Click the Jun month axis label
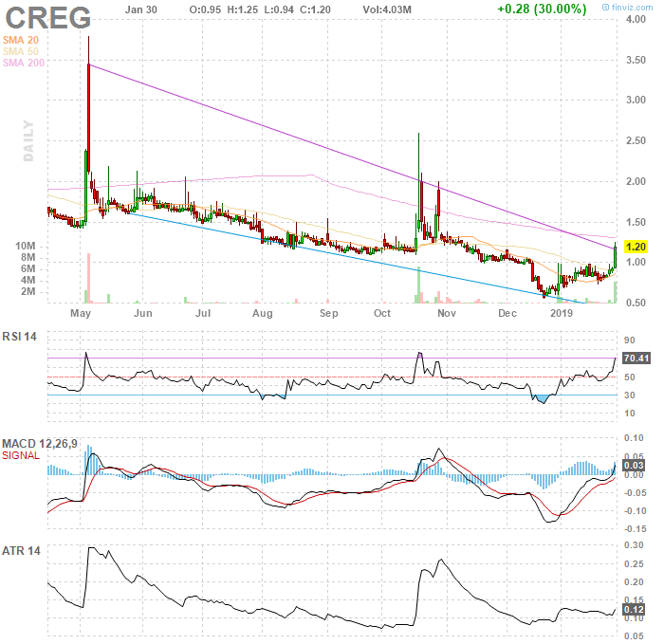This screenshot has width=664, height=644. pos(142,313)
